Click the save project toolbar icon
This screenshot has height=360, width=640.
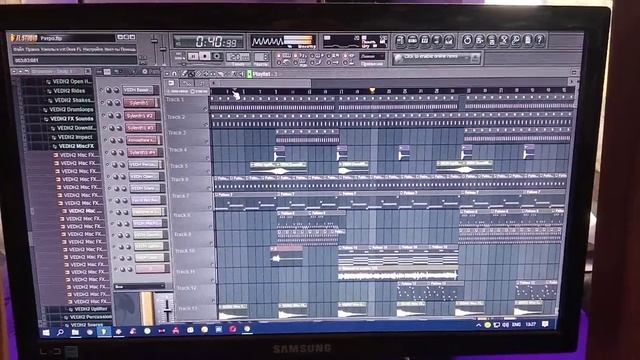point(480,40)
